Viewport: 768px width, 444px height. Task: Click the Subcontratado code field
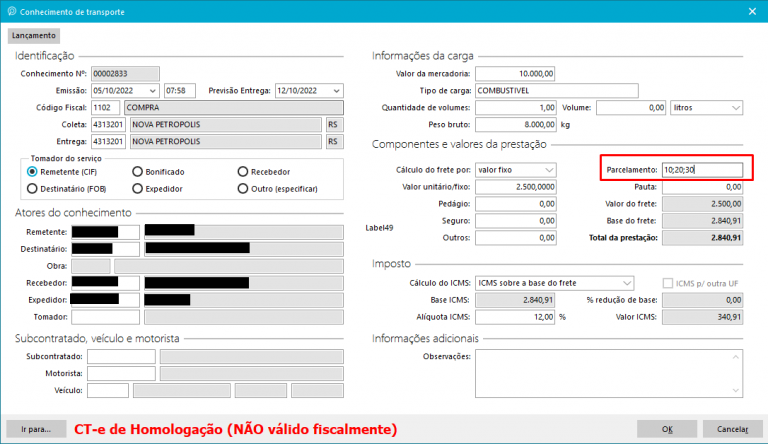(x=121, y=357)
